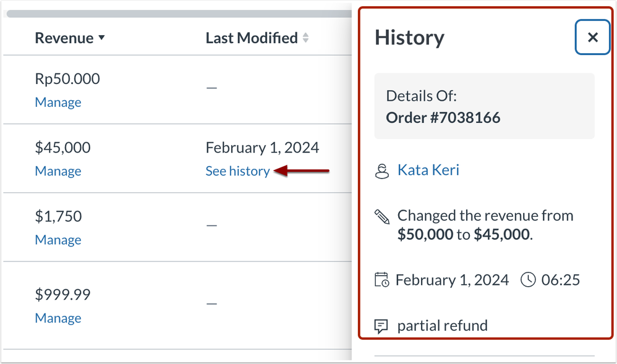617x364 pixels.
Task: Click the partial refund comment text
Action: [442, 326]
